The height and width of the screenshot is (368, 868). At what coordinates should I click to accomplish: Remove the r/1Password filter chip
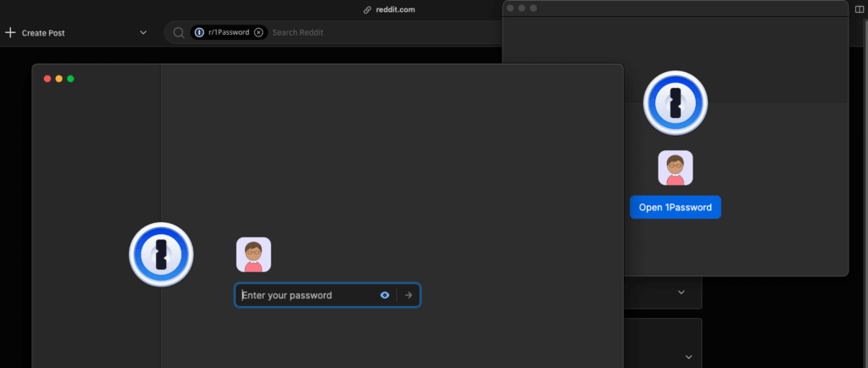coord(258,33)
